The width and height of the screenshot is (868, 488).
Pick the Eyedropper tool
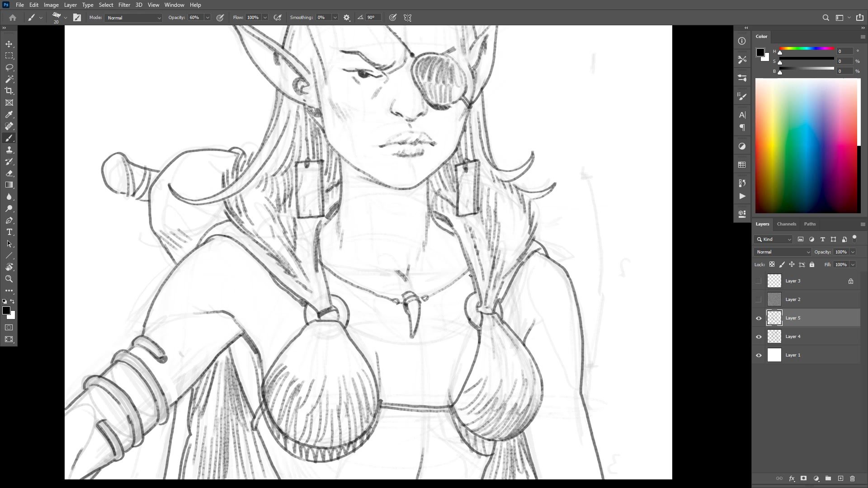pos(9,115)
